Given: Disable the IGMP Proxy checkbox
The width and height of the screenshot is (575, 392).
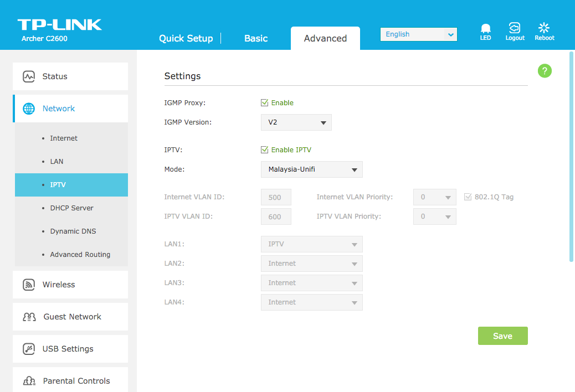Looking at the screenshot, I should click(265, 102).
